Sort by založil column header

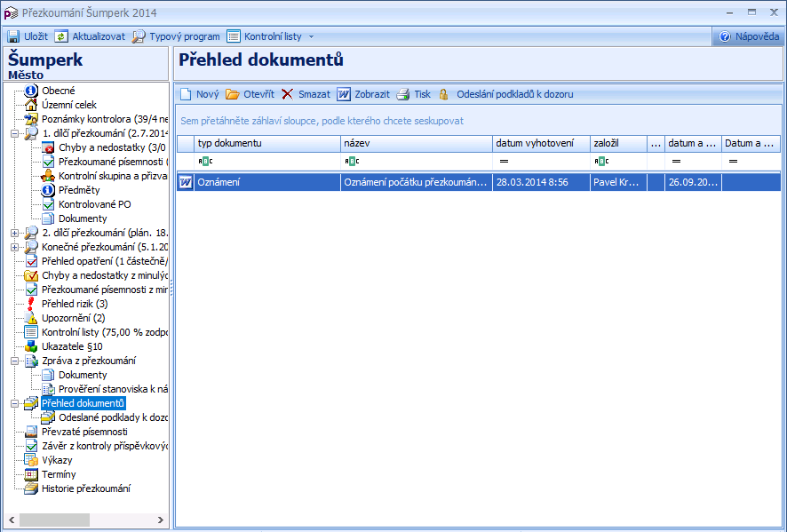coord(618,144)
